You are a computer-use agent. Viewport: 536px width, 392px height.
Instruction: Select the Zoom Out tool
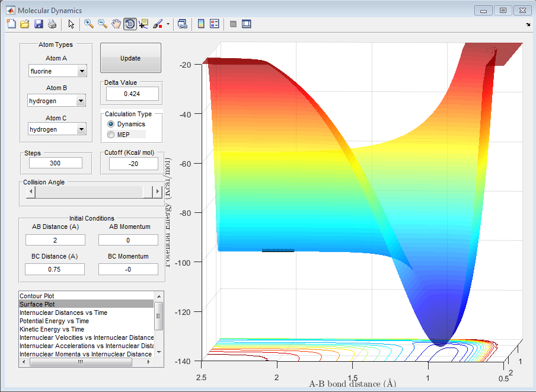pos(103,24)
